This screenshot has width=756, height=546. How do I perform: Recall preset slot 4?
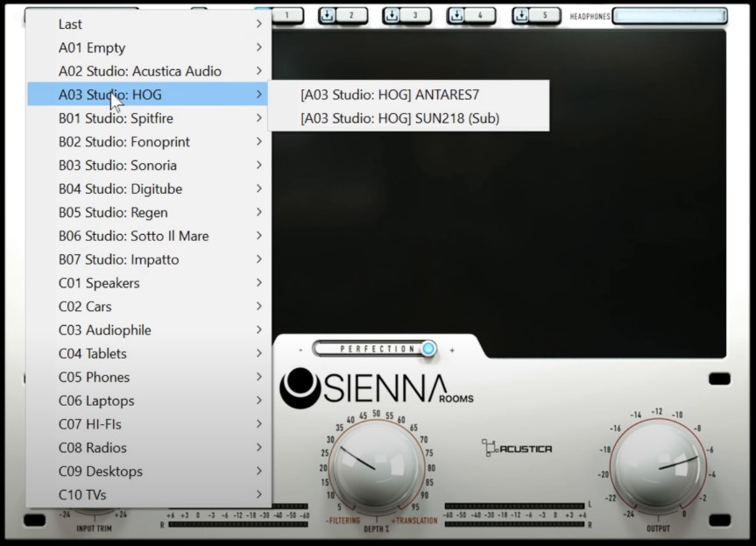tap(480, 16)
